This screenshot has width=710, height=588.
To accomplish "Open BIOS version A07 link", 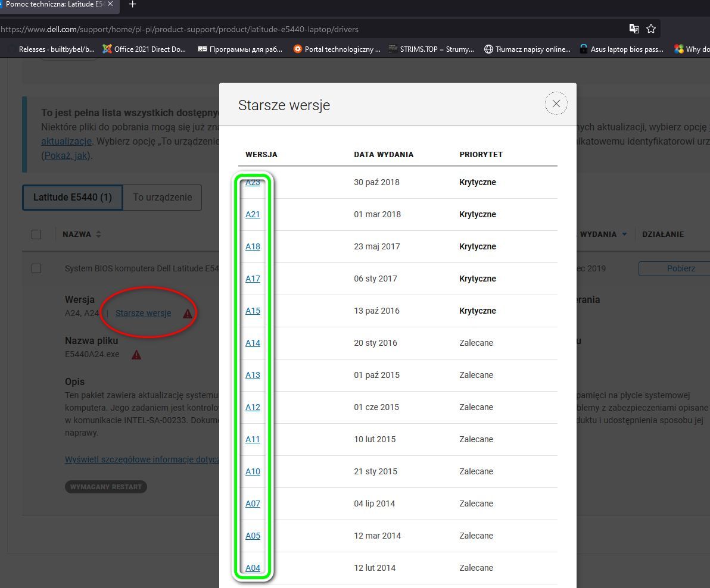I will point(253,503).
